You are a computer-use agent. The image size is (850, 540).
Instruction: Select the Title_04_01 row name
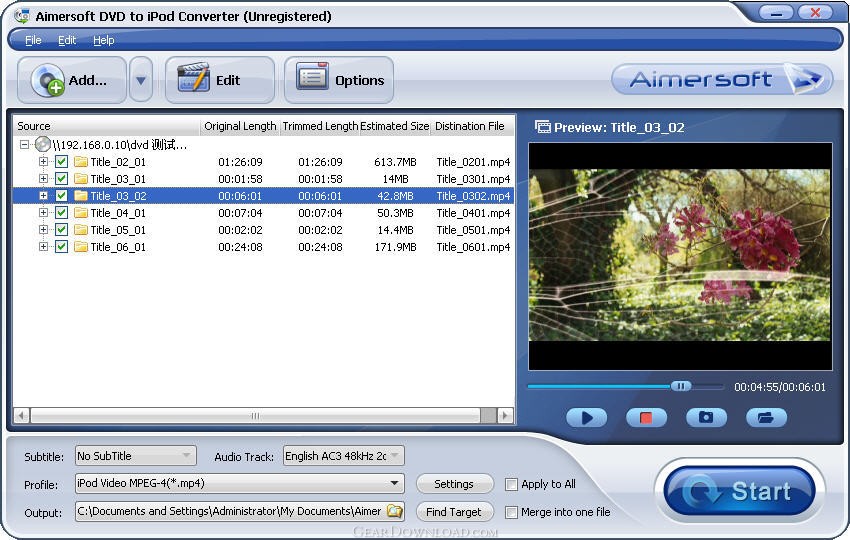(x=118, y=213)
